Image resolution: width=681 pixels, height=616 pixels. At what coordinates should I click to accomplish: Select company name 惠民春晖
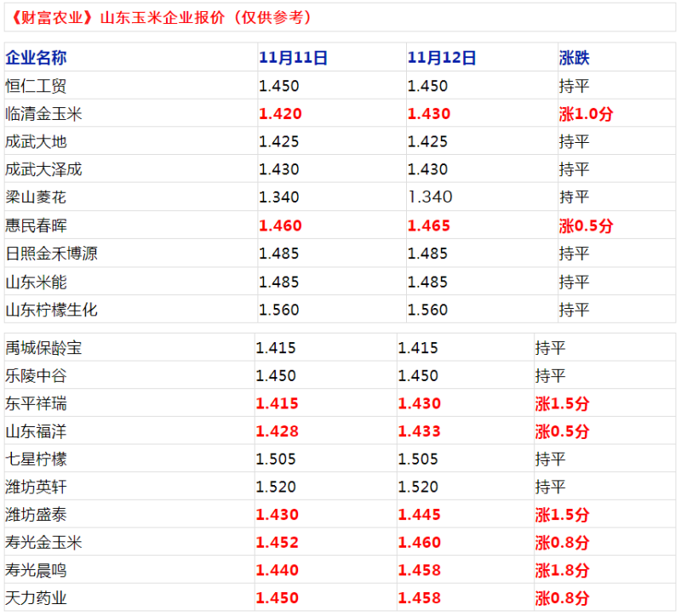click(36, 225)
